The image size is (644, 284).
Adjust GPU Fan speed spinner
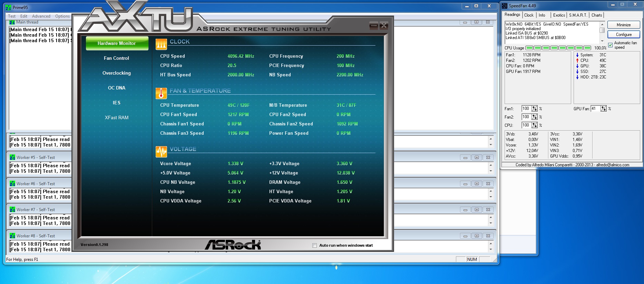(604, 108)
